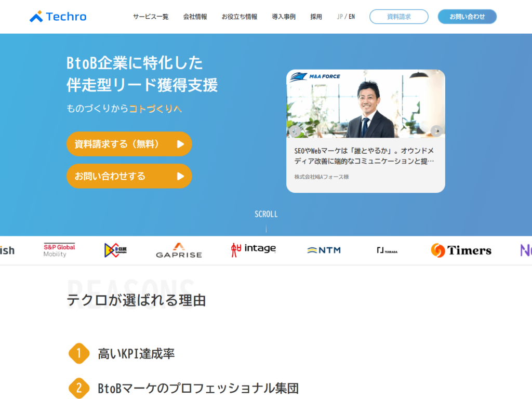Click the Timers client logo

(x=461, y=250)
